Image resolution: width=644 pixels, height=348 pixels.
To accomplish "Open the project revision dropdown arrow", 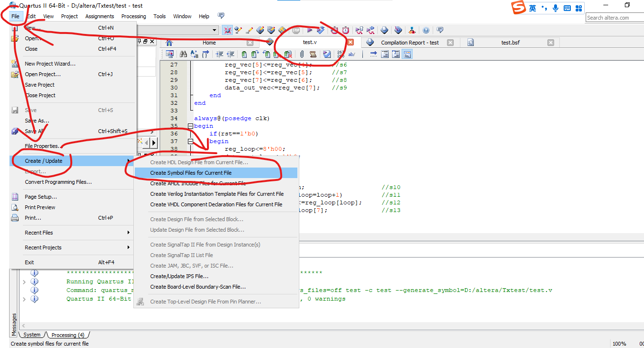I will (215, 30).
